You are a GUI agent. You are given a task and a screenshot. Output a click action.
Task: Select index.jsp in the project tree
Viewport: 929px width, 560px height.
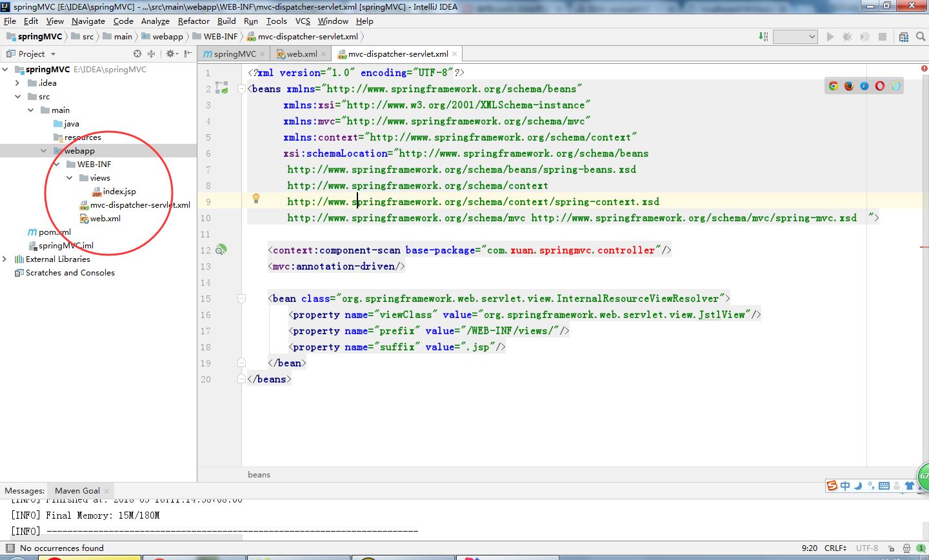point(119,192)
